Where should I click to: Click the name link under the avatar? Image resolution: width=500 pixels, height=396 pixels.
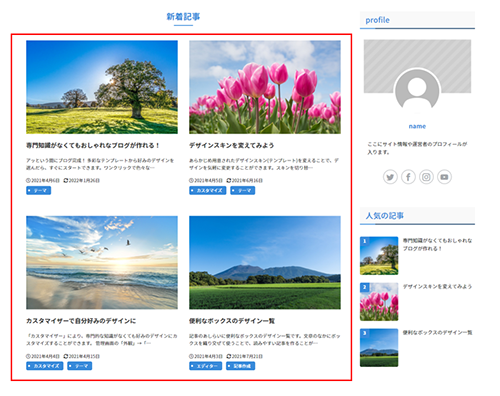point(417,126)
